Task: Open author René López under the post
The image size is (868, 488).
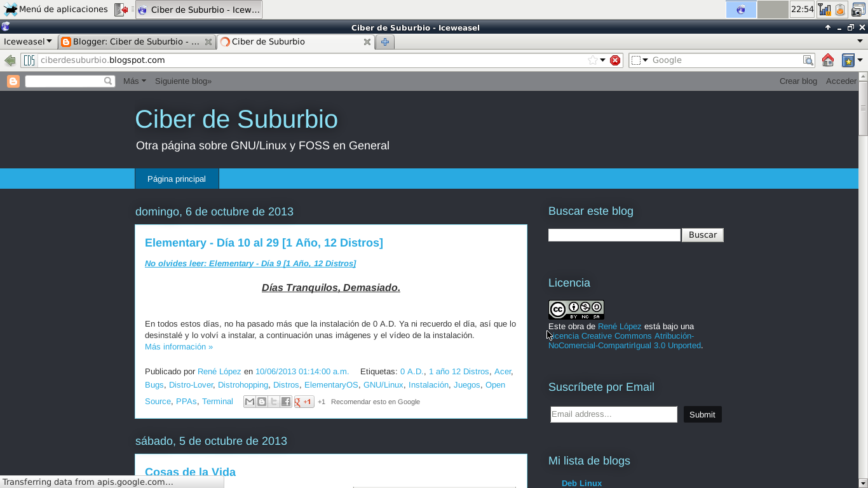Action: pos(219,372)
